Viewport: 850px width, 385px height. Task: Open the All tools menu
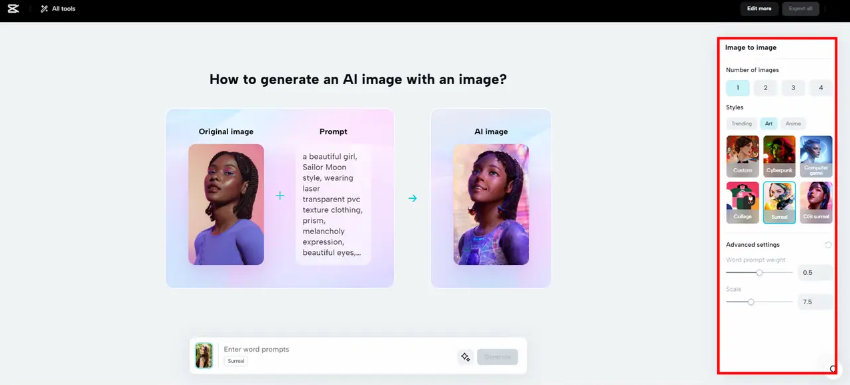58,9
